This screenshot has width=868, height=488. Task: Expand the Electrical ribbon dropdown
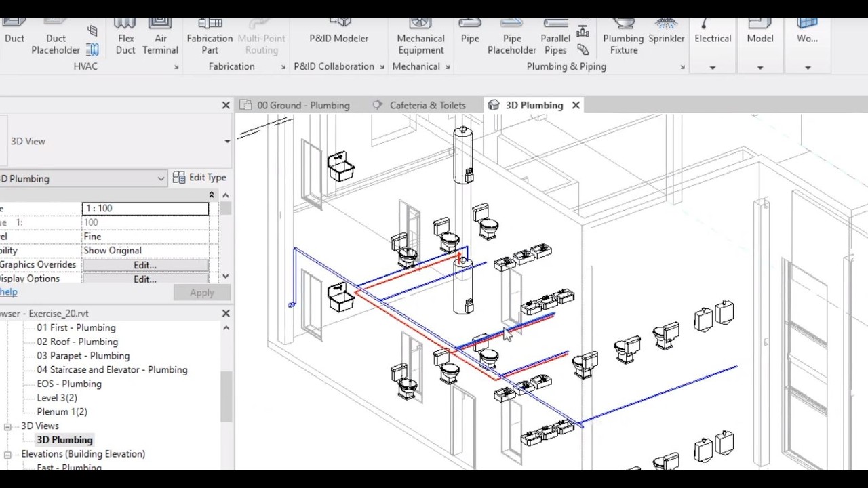[x=712, y=68]
